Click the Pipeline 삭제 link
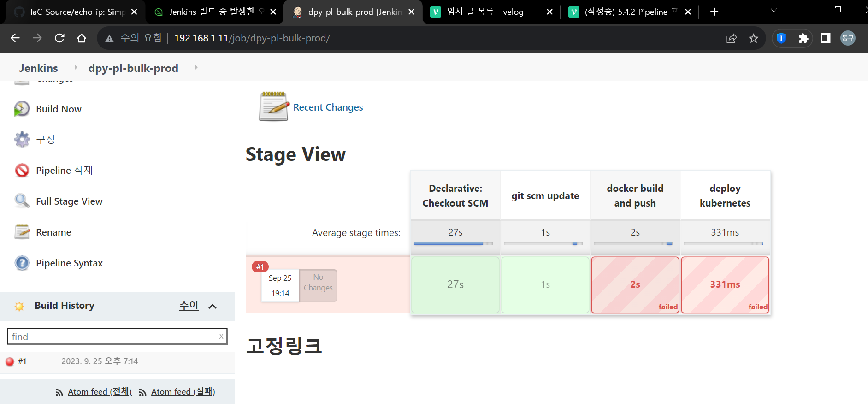The height and width of the screenshot is (408, 868). (64, 170)
